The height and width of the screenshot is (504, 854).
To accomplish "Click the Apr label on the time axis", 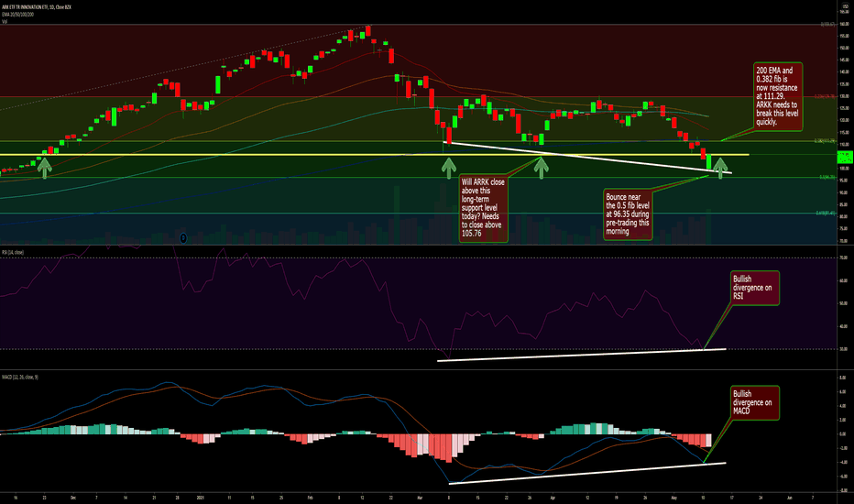I will [x=553, y=498].
